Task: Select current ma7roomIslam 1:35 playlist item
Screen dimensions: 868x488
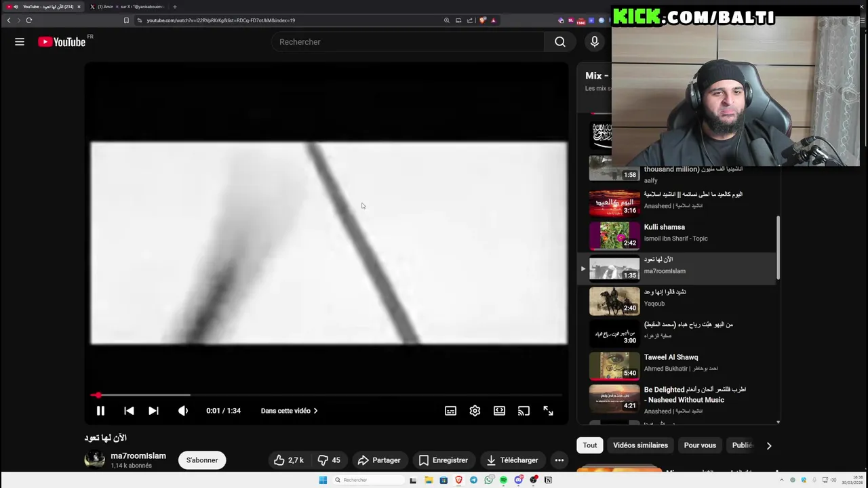Action: click(678, 268)
